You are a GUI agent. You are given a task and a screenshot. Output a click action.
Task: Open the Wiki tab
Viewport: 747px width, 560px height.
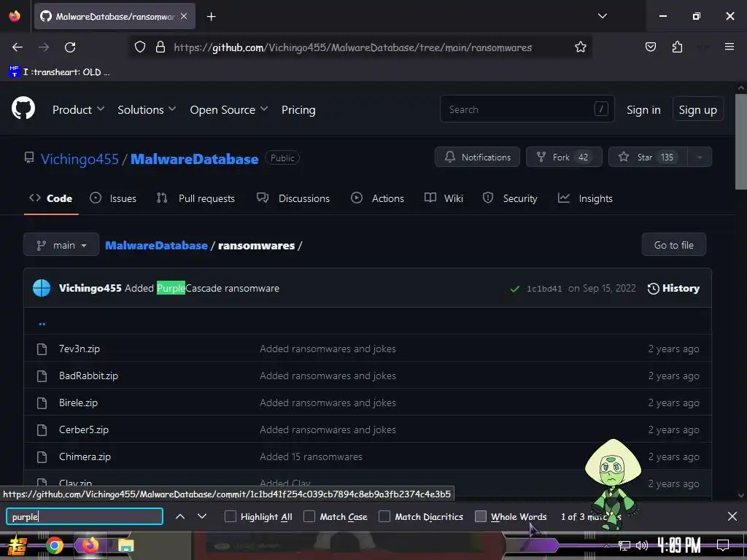coord(444,198)
